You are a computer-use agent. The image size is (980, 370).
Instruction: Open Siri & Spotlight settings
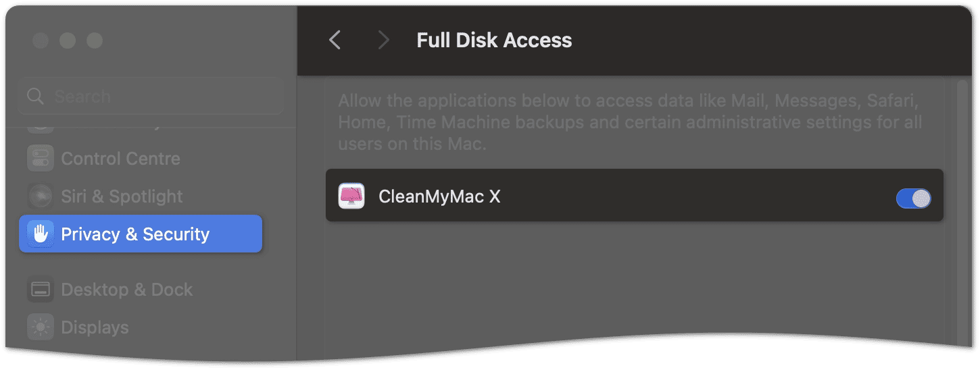(x=141, y=196)
